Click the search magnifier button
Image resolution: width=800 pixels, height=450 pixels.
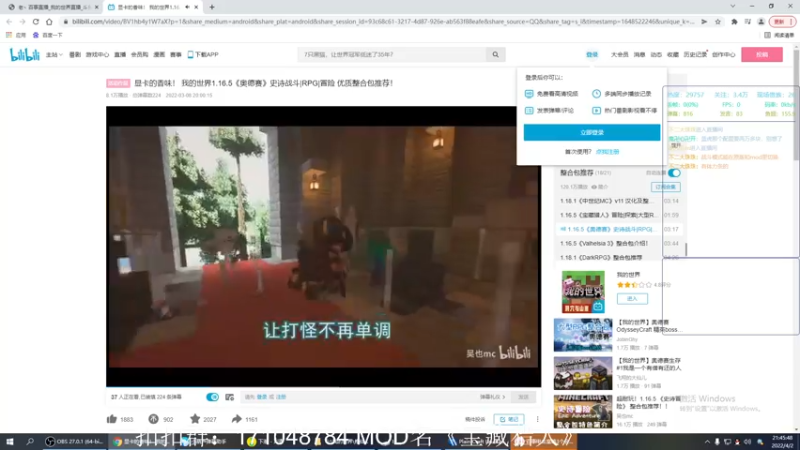tap(495, 55)
